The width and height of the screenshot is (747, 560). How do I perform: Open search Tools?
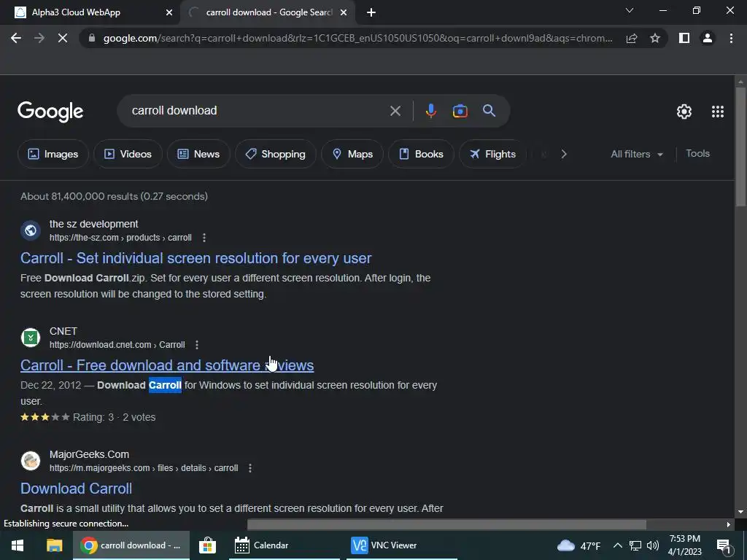697,153
